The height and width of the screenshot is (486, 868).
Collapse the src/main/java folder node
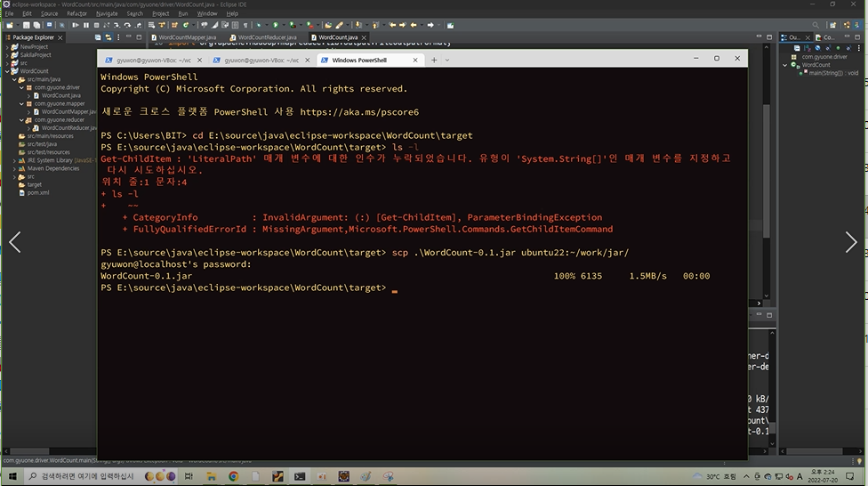point(14,79)
